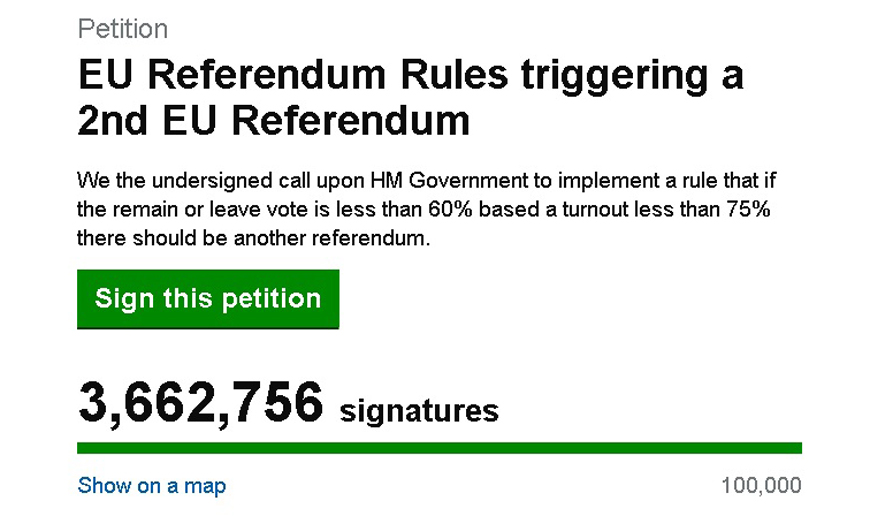The width and height of the screenshot is (870, 531).
Task: Click the phrase remain or leave vote
Action: pyautogui.click(x=199, y=211)
